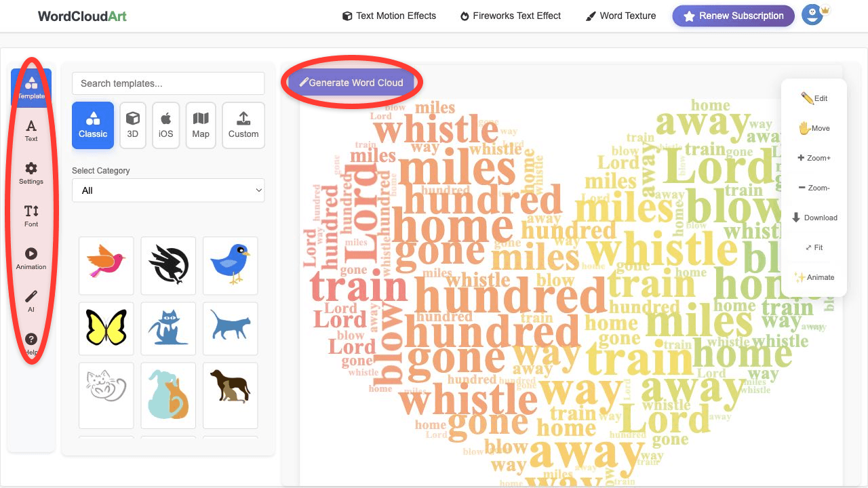Open the Settings gear panel
868x488 pixels.
pyautogui.click(x=31, y=174)
